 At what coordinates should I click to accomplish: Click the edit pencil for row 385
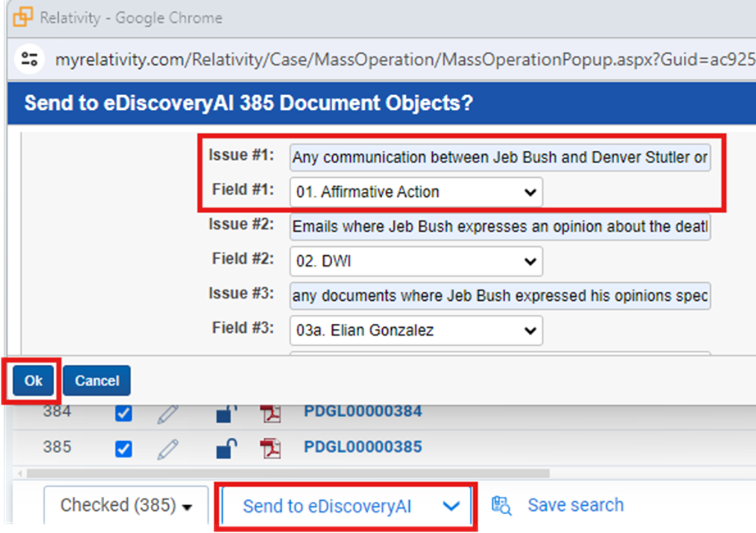point(168,449)
